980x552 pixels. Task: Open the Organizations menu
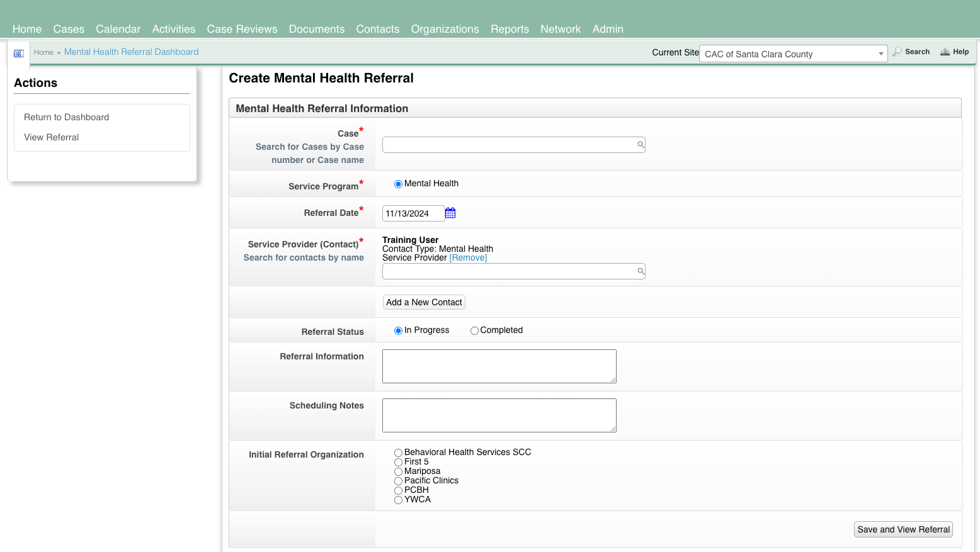click(445, 29)
